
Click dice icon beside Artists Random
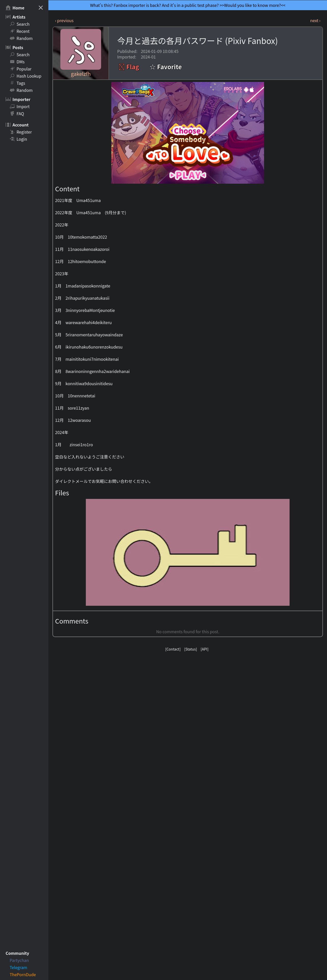pyautogui.click(x=12, y=38)
